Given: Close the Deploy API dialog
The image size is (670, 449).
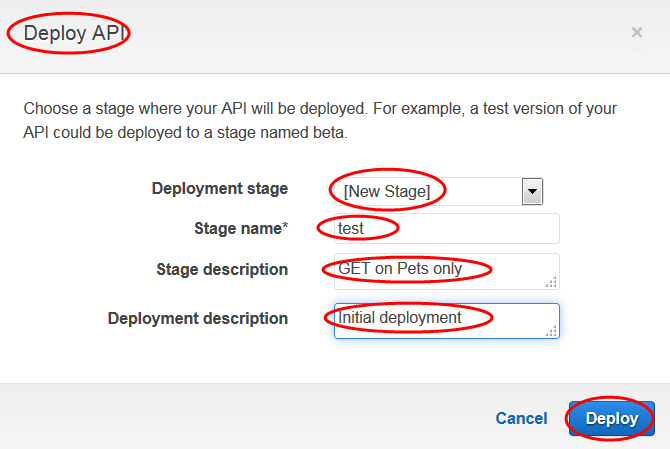Looking at the screenshot, I should [x=636, y=33].
